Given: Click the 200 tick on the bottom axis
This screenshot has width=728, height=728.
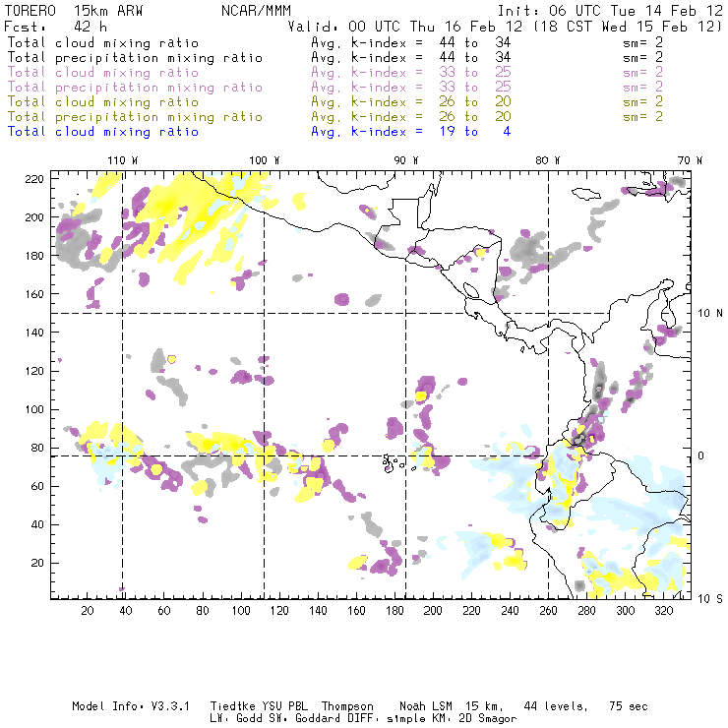Looking at the screenshot, I should 433,612.
